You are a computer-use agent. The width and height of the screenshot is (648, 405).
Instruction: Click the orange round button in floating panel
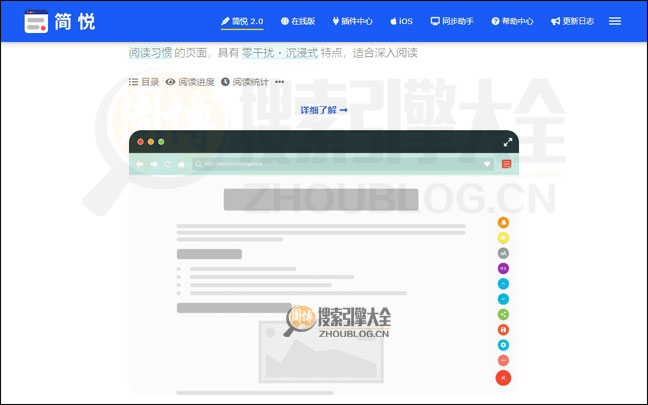tap(503, 222)
